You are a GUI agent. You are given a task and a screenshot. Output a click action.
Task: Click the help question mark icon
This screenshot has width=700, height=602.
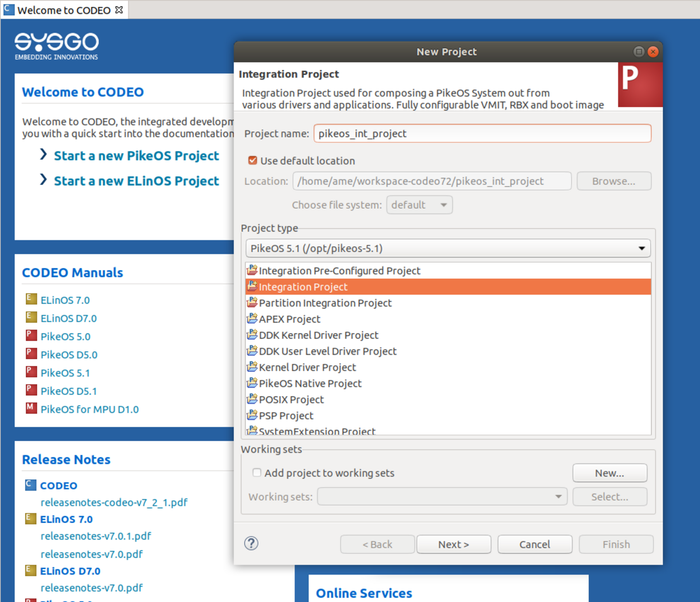click(x=251, y=543)
